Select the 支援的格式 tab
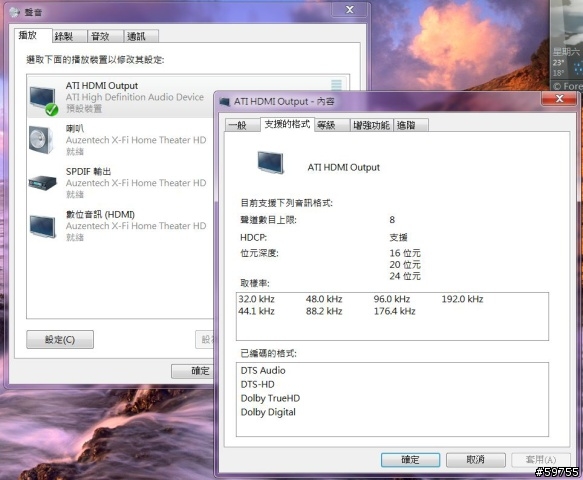 (287, 124)
